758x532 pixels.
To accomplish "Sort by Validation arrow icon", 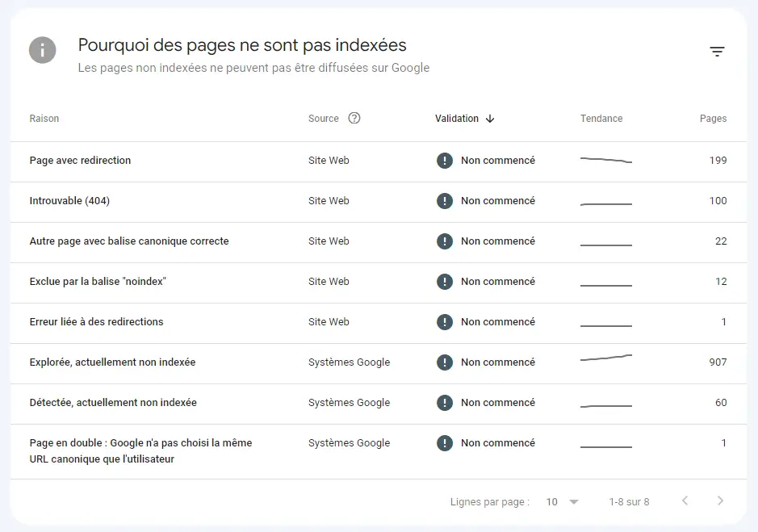I will point(490,119).
